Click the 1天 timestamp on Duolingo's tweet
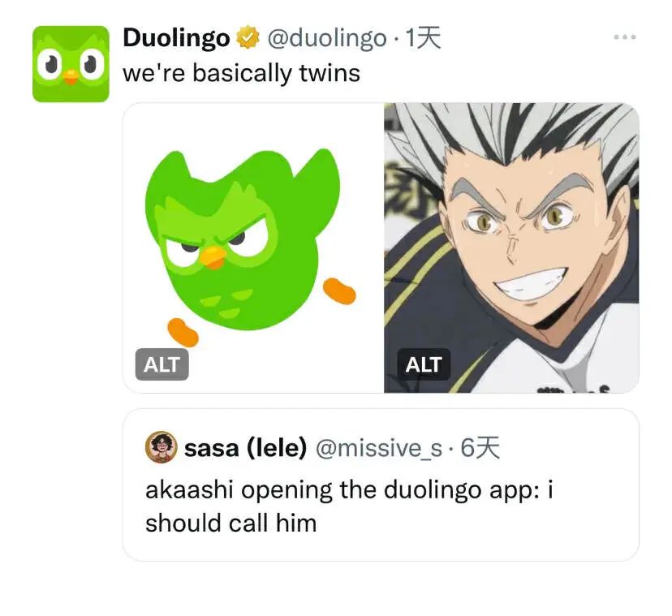Viewport: 672px width, 616px height. [423, 37]
